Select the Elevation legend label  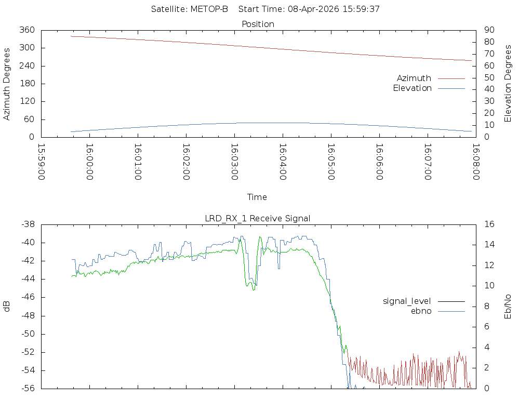point(412,88)
